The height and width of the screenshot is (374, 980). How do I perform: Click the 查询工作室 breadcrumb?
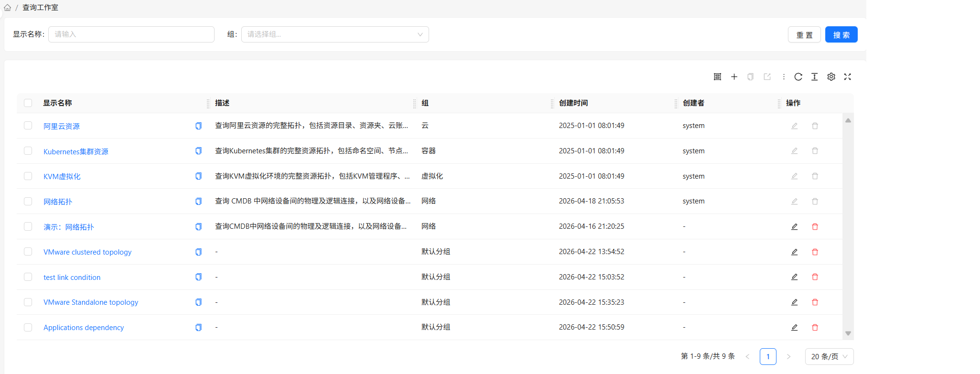tap(40, 8)
